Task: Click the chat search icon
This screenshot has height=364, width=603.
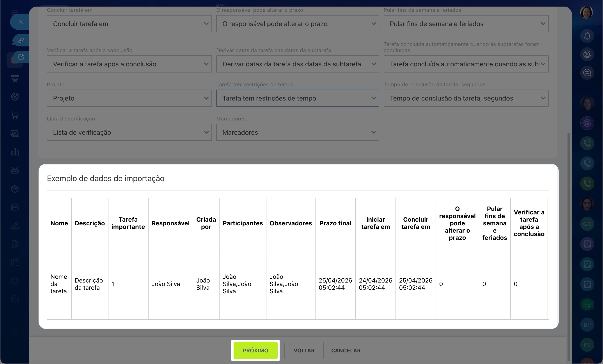Action: coord(587,73)
